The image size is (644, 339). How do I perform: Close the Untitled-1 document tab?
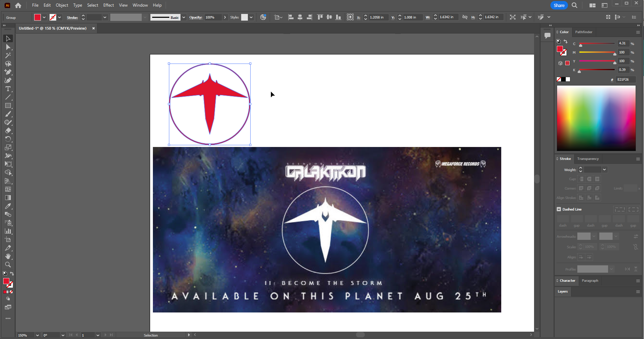click(94, 28)
